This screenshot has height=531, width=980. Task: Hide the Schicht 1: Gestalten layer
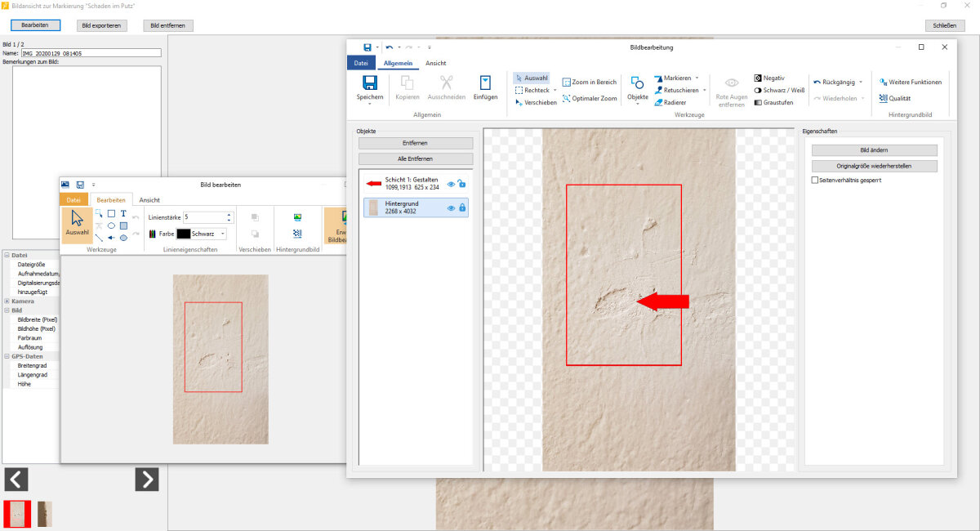(451, 184)
